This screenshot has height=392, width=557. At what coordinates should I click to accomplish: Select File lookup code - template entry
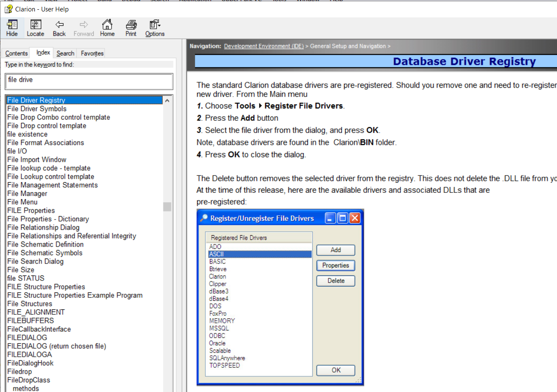click(49, 168)
